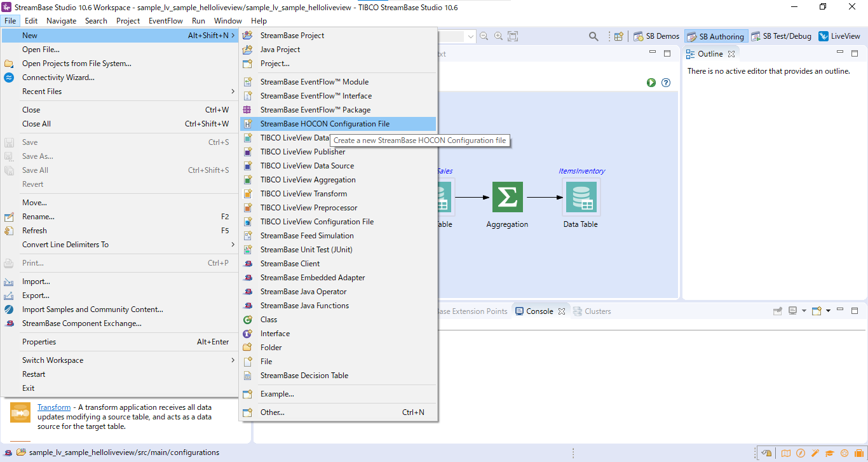Select Restart from File menu
The image size is (868, 462).
click(x=119, y=374)
